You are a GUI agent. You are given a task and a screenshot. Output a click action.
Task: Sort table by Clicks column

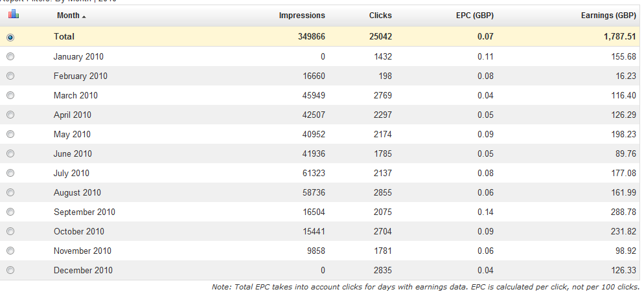(381, 15)
